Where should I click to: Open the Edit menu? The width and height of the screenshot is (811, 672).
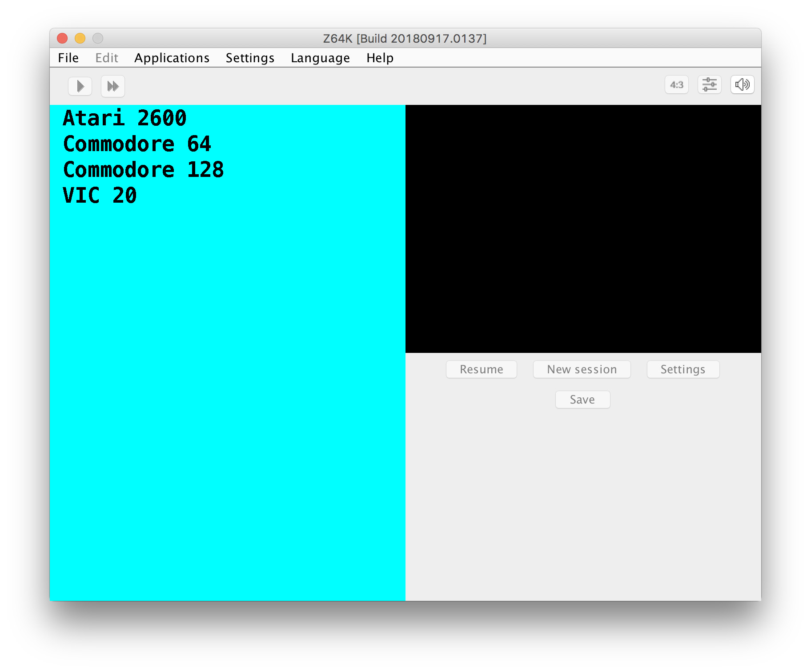(x=107, y=58)
